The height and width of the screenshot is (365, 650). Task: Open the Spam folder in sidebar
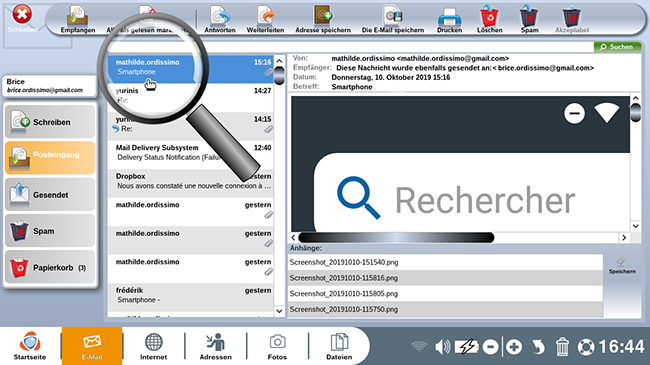point(50,231)
